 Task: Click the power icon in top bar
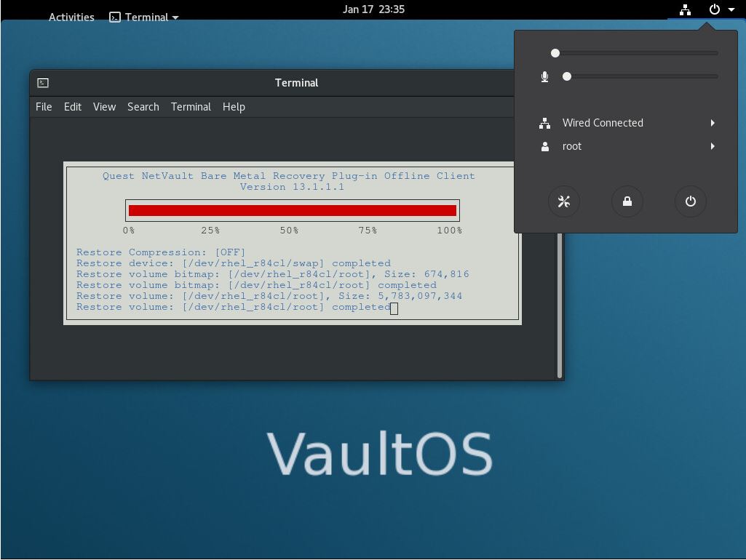[714, 9]
